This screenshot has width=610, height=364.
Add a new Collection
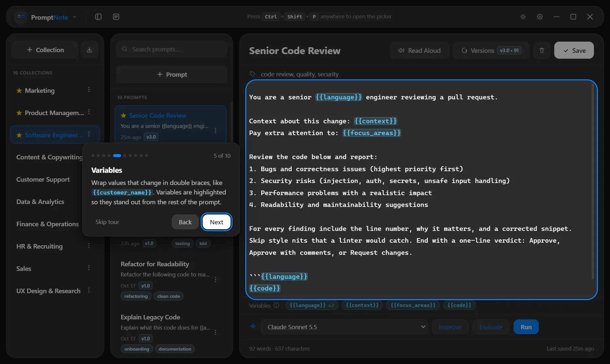tap(45, 50)
